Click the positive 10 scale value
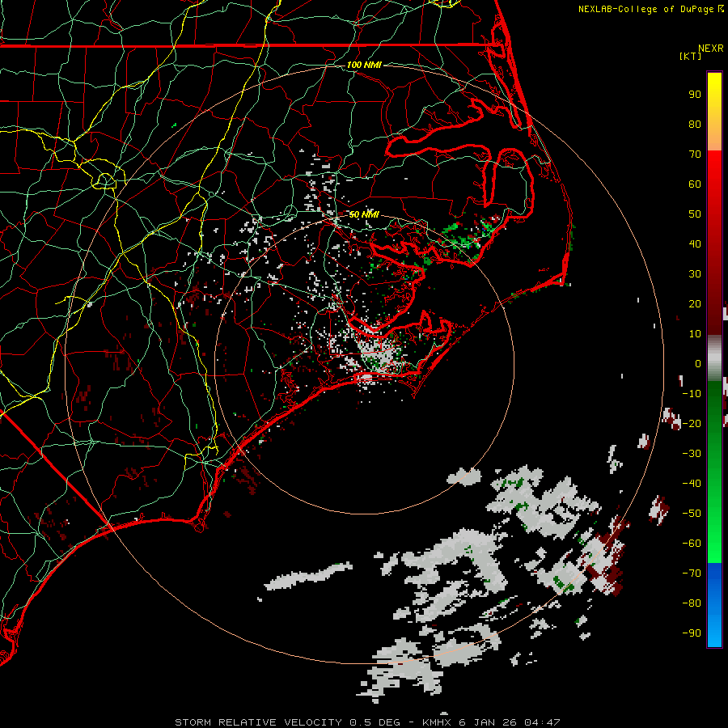This screenshot has height=728, width=728. click(695, 334)
